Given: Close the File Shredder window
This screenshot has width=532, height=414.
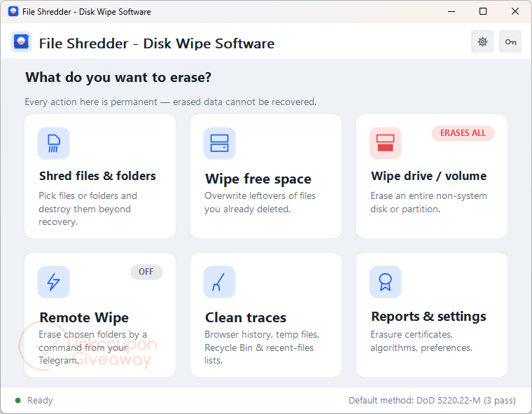Looking at the screenshot, I should click(x=514, y=11).
